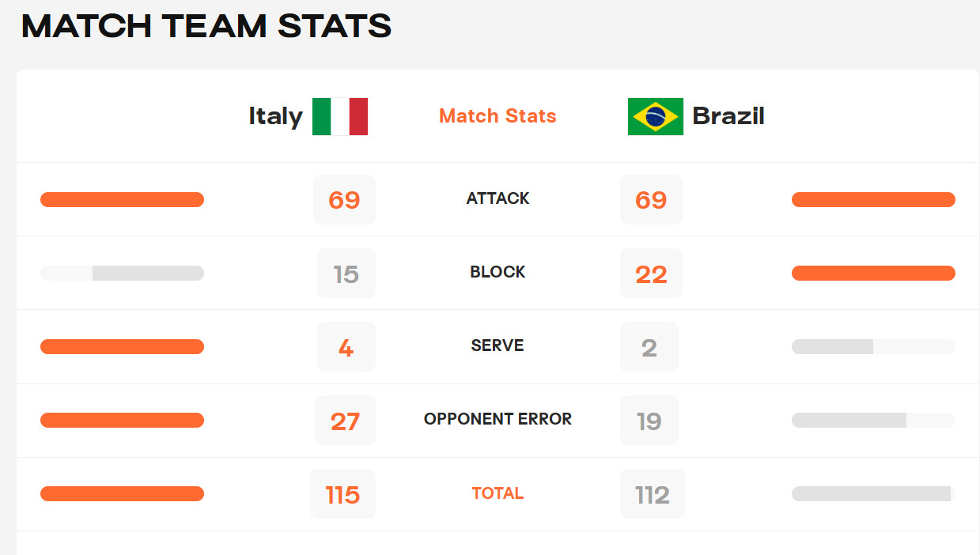Click the Brazil team name
The image size is (980, 555).
(728, 116)
